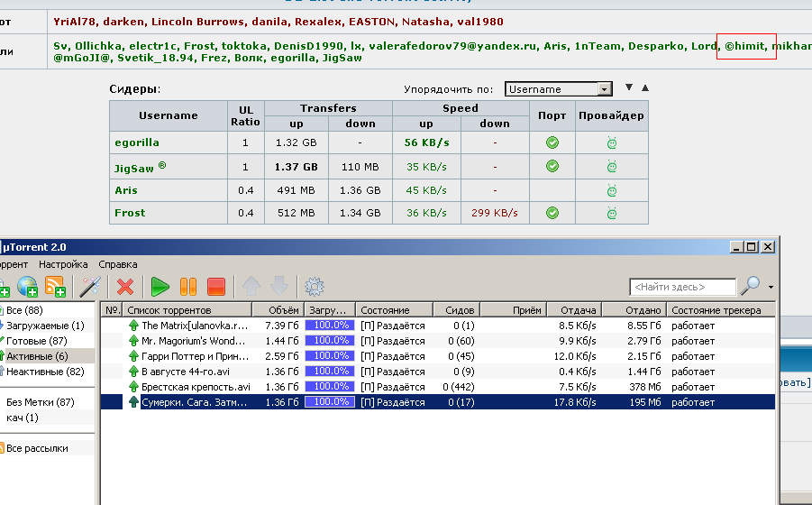Screen dimensions: 812x505
Task: Click the Add RSS Feed icon
Action: [56, 287]
